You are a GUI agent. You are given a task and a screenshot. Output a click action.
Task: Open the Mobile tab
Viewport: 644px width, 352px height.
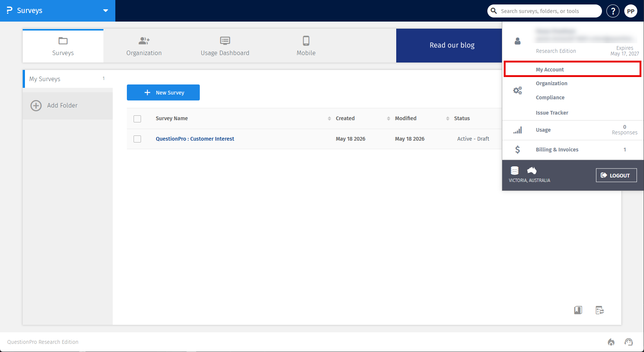click(x=306, y=46)
